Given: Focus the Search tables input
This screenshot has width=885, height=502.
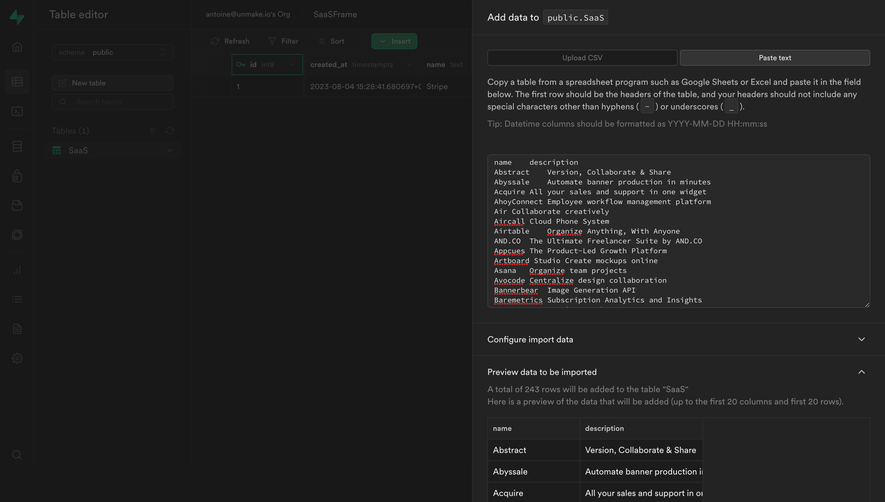Looking at the screenshot, I should click(112, 102).
